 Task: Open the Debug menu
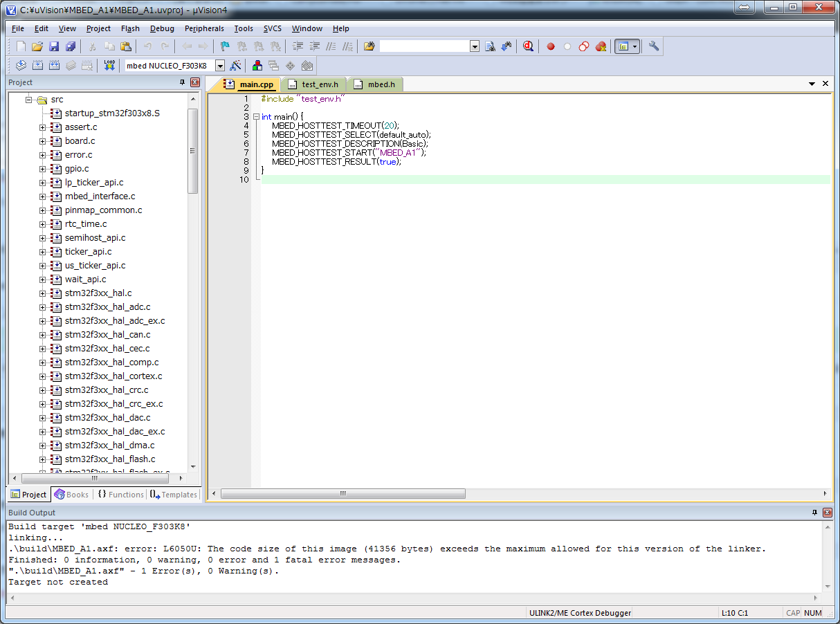162,28
